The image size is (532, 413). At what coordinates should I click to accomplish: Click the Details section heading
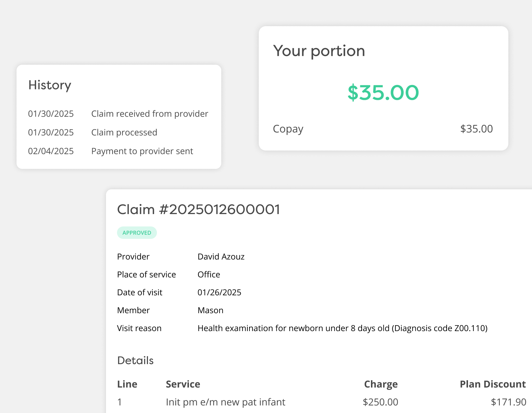click(135, 360)
